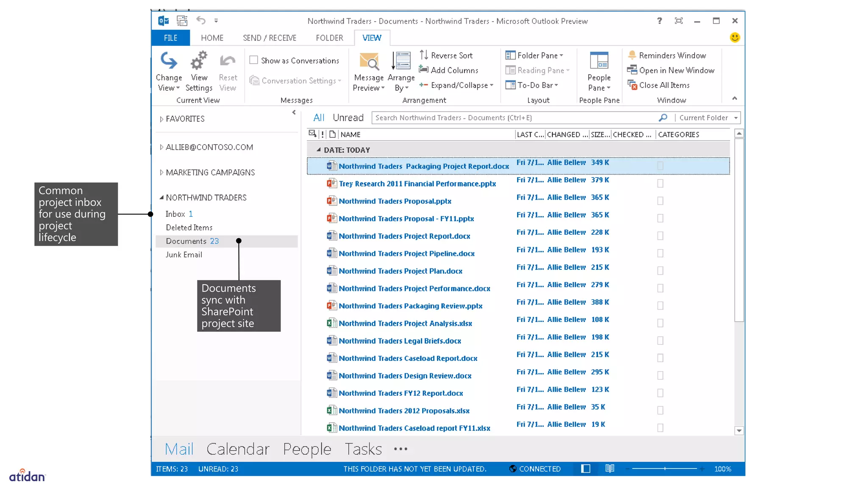
Task: Tick category box for Northwind Traders Proposal.pptx
Action: coord(660,200)
